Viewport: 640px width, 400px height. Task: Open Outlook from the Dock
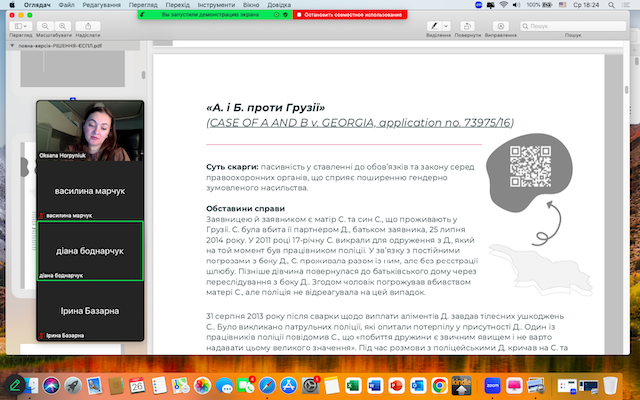[x=418, y=385]
